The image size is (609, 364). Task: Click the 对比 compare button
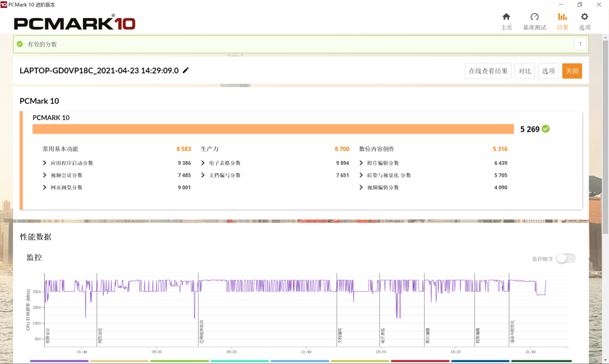coord(525,71)
